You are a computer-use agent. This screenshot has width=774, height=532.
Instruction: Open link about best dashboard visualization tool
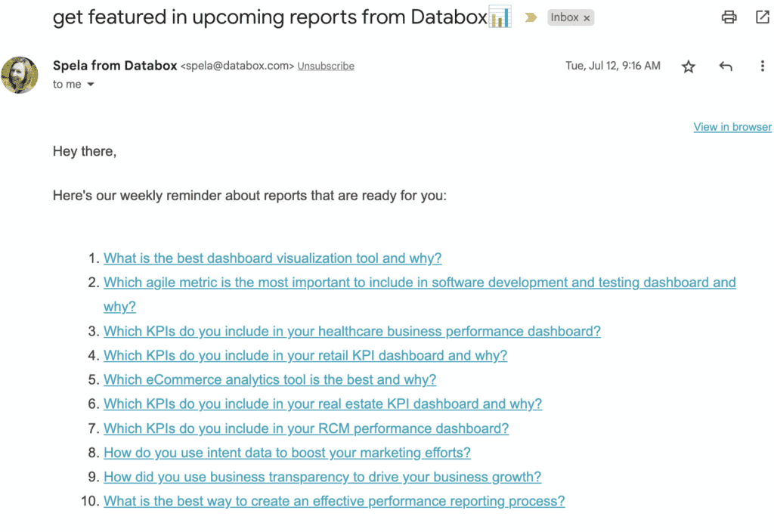coord(272,258)
